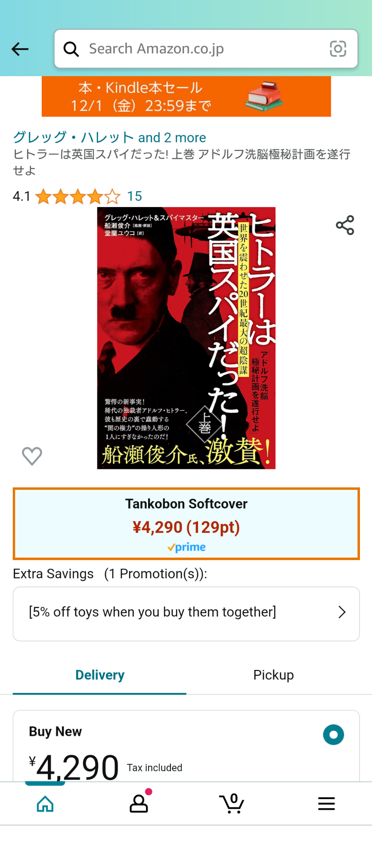Tap the Kindle本セール orange banner
This screenshot has height=868, width=372.
186,96
